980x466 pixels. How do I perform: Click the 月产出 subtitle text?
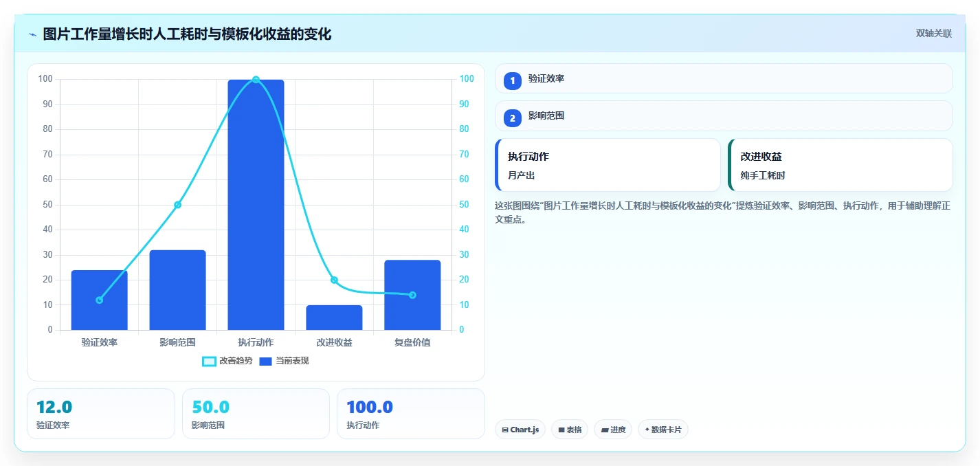click(x=522, y=175)
